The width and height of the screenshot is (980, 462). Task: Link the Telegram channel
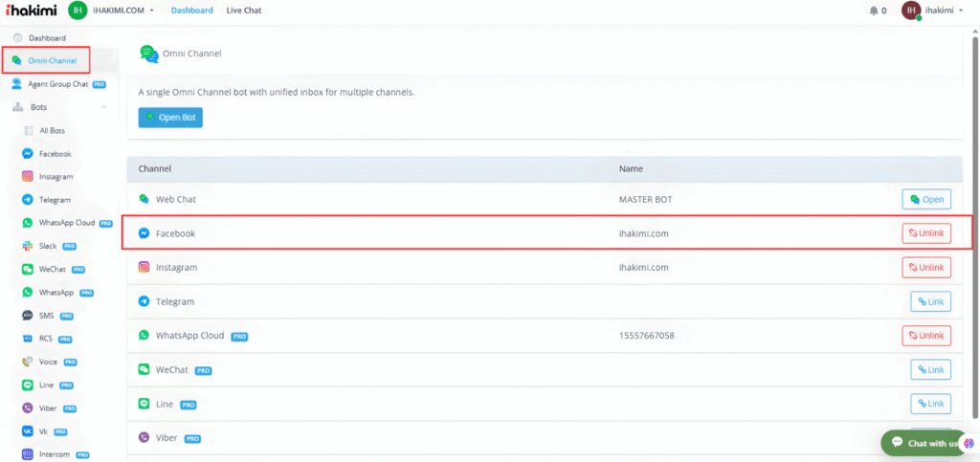(x=930, y=301)
